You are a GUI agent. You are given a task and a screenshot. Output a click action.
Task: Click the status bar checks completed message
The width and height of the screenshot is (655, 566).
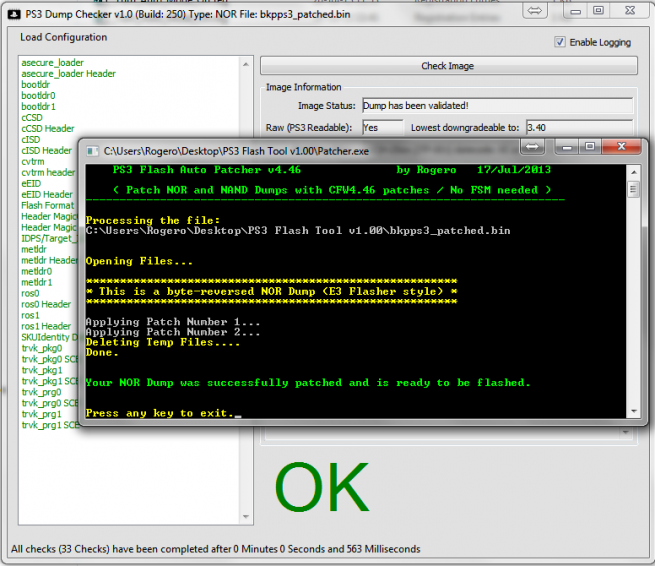coord(216,548)
